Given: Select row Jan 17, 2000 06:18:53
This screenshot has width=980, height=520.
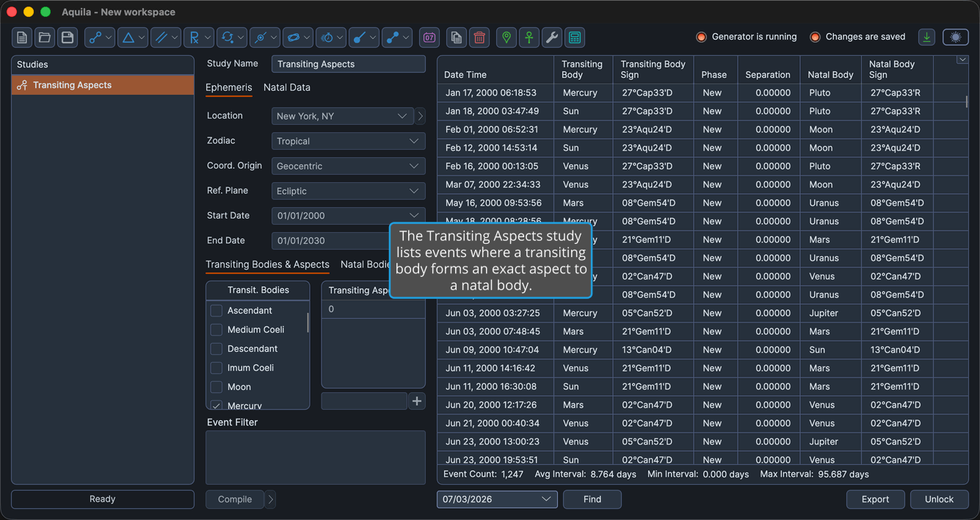Looking at the screenshot, I should [703, 93].
